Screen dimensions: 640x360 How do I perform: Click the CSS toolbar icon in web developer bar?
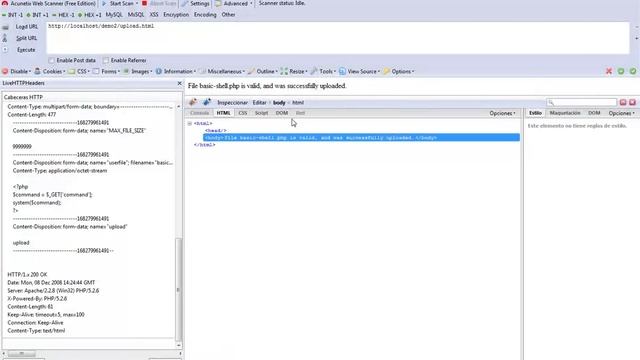coord(72,71)
